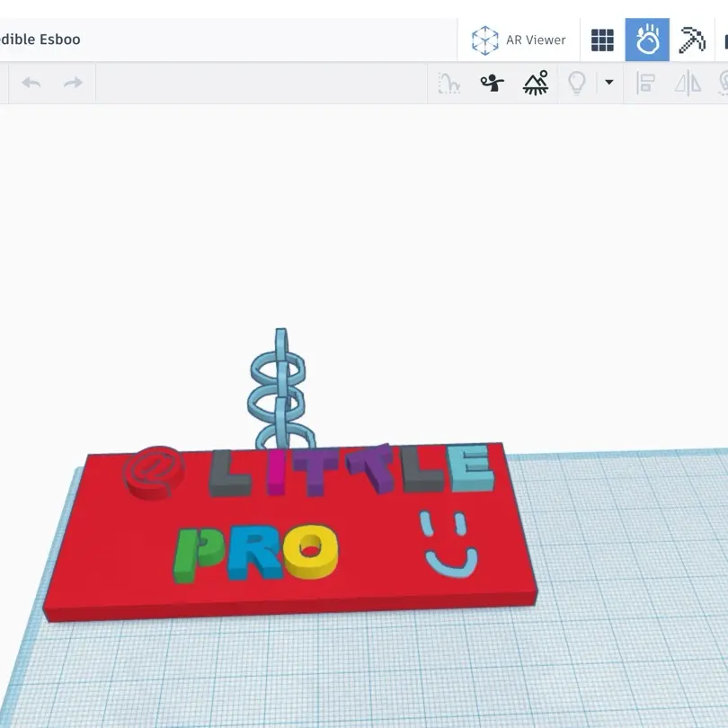This screenshot has height=728, width=728.
Task: Open the AR Viewer
Action: [x=519, y=40]
